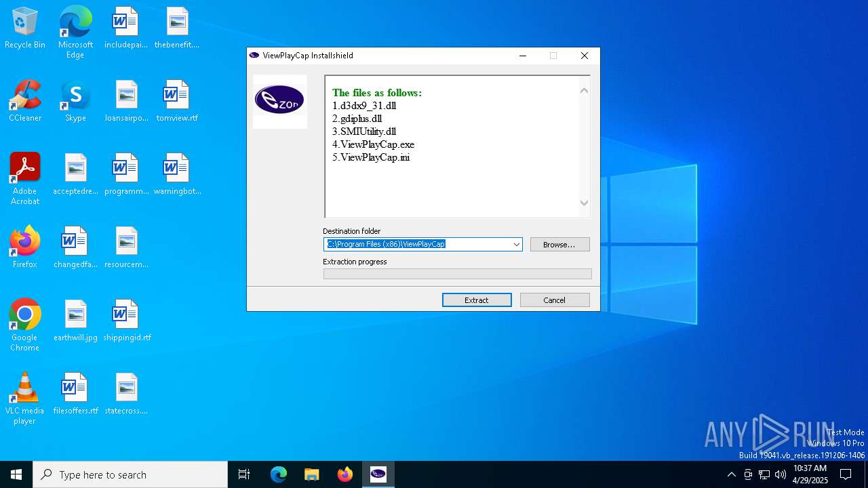This screenshot has width=868, height=488.
Task: Select filesoffers.rtf document icon
Action: click(x=75, y=394)
